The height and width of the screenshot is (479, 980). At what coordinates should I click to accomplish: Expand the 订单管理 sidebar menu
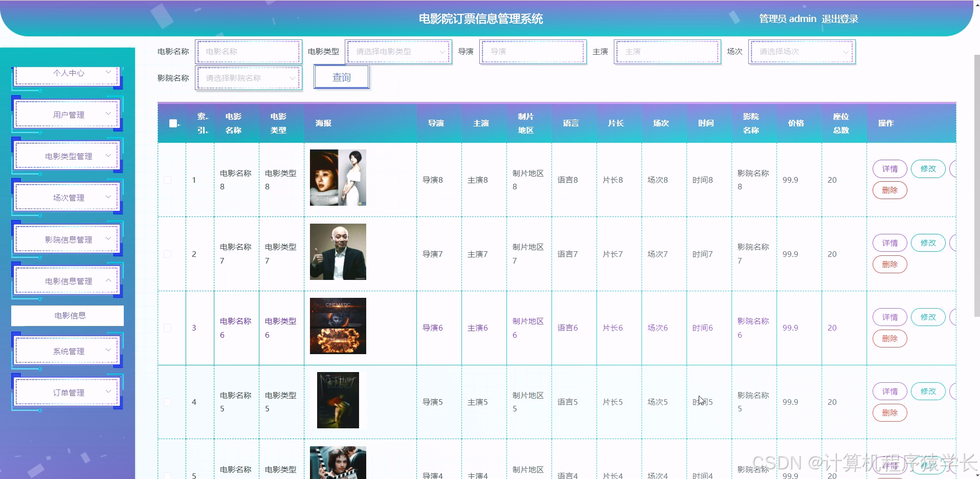coord(67,393)
